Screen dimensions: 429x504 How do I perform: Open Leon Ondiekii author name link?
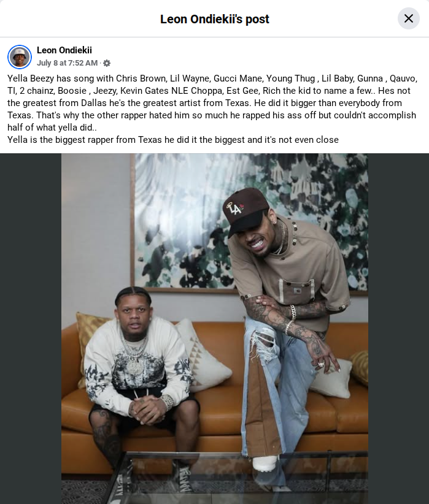pyautogui.click(x=64, y=50)
